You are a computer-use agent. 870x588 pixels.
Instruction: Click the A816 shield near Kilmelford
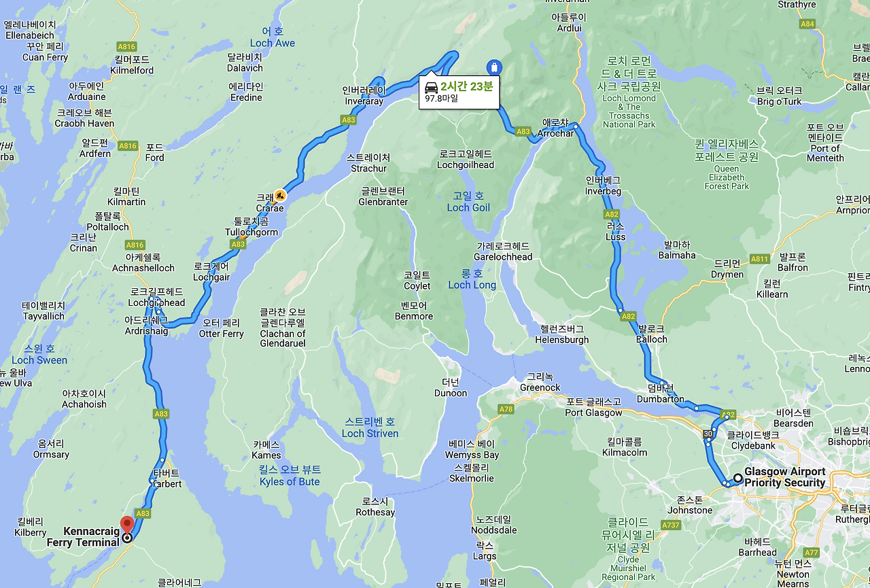[x=126, y=47]
